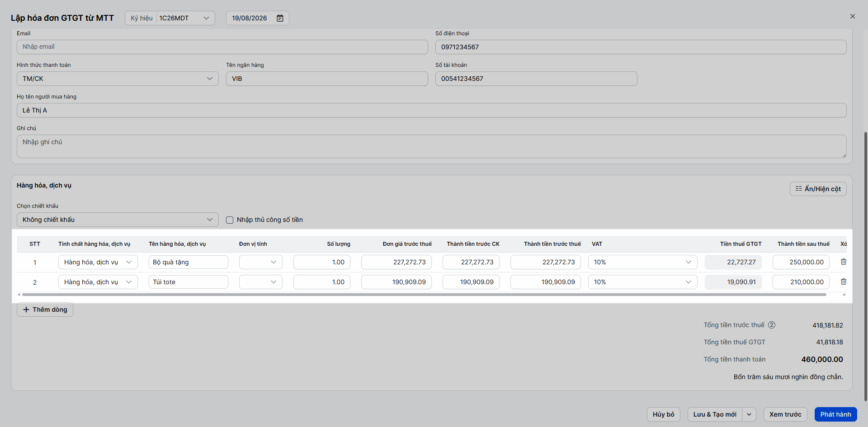The height and width of the screenshot is (427, 868).
Task: Click quantity field of row 1
Action: (x=321, y=262)
